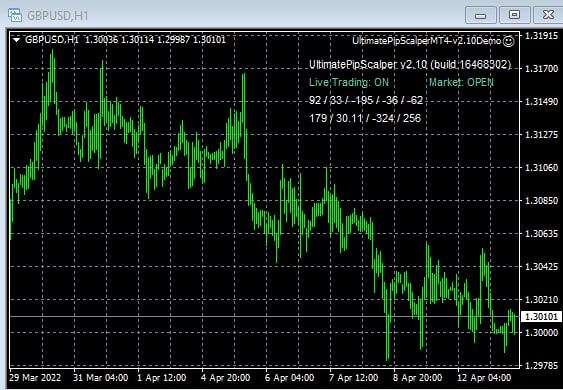Viewport: 563px width, 390px height.
Task: Click the expert advisor smiley face icon
Action: tap(509, 41)
